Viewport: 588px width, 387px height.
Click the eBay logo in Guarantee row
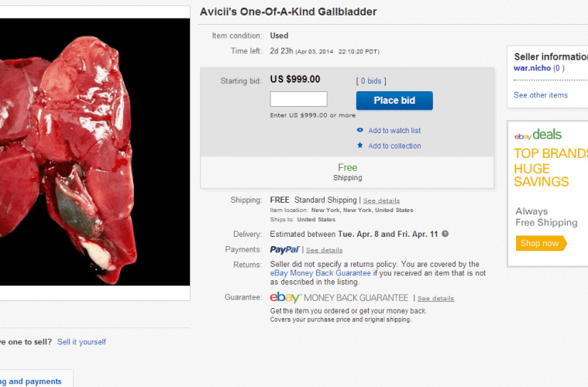tap(285, 297)
